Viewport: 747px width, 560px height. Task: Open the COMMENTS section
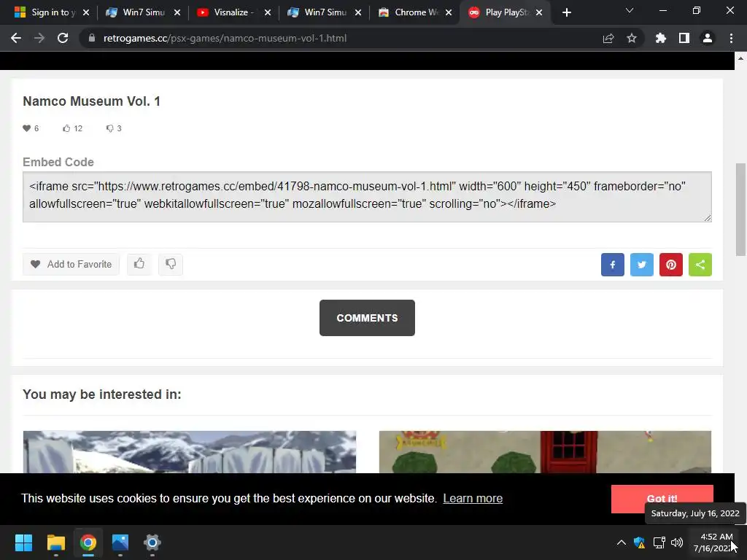pyautogui.click(x=367, y=318)
